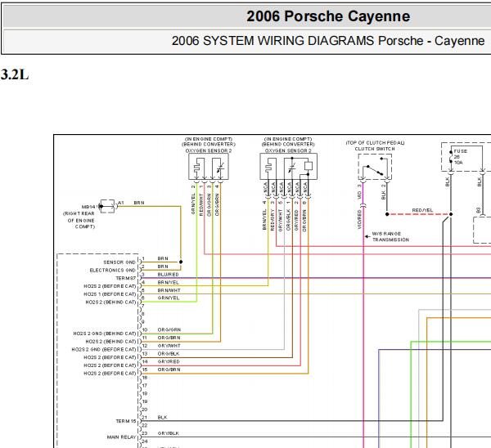Click the four-wire Oxygen Sensor 2 box with GRN/YEL lead
This screenshot has width=491, height=448.
(x=208, y=167)
